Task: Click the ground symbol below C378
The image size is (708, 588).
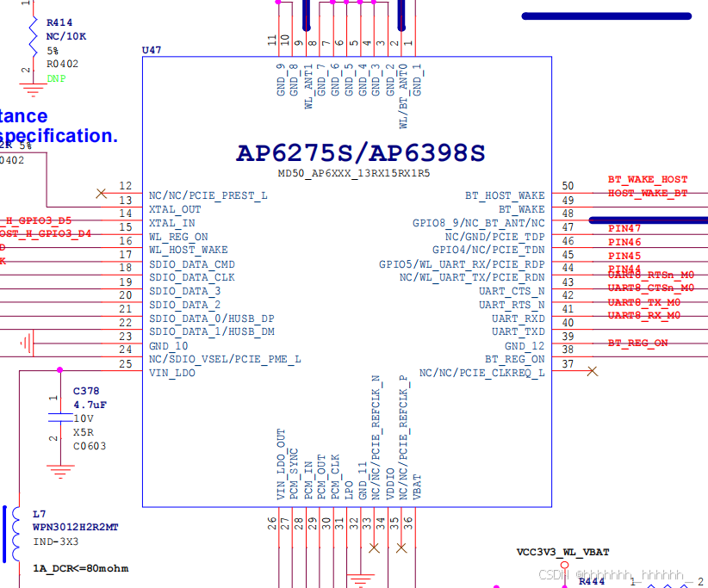Action: point(59,469)
